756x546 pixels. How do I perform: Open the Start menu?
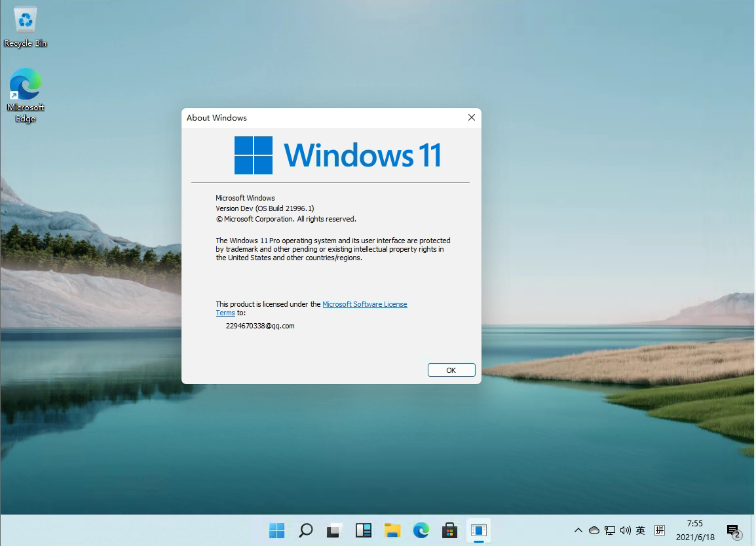276,530
